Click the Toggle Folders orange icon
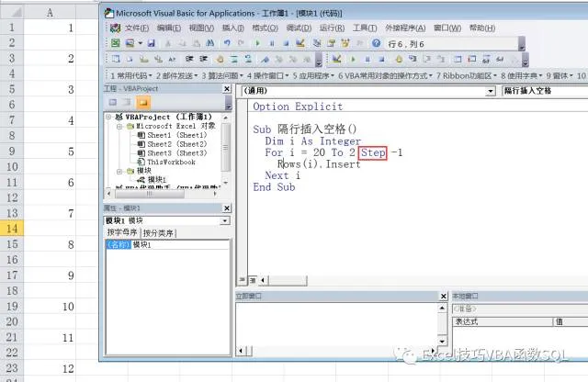588x382 pixels. tap(143, 102)
